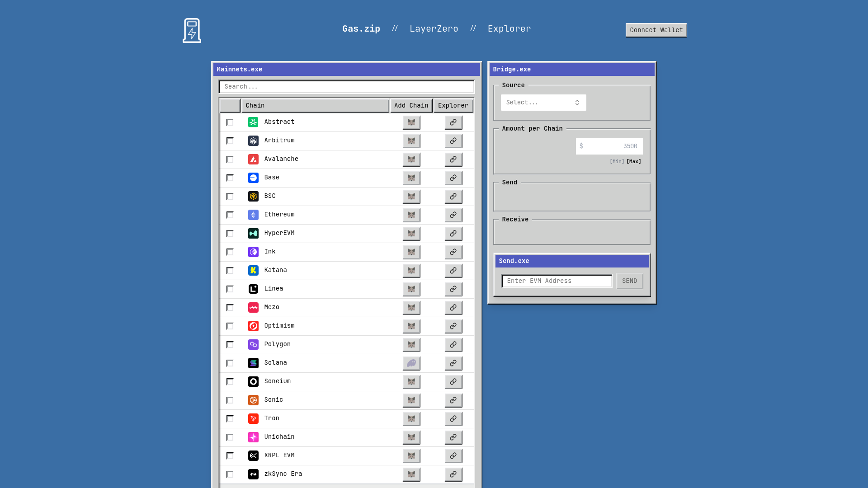Viewport: 868px width, 488px height.
Task: Check the Ink chain checkbox
Action: pos(230,252)
